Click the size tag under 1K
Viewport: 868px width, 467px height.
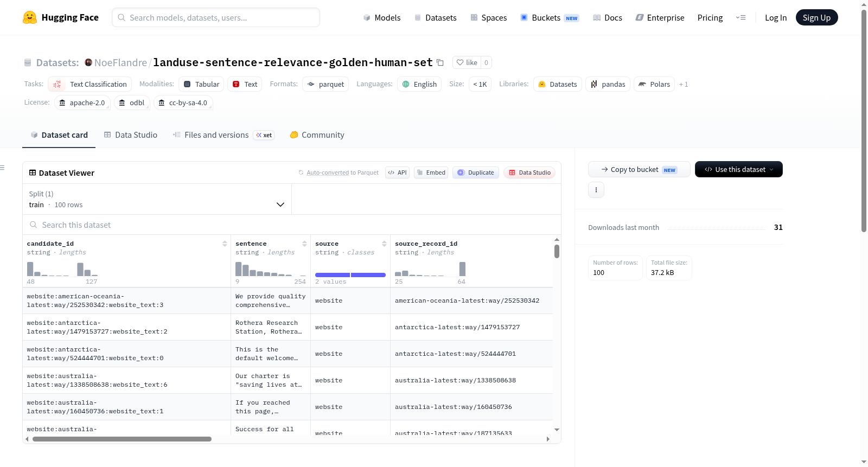tap(480, 84)
